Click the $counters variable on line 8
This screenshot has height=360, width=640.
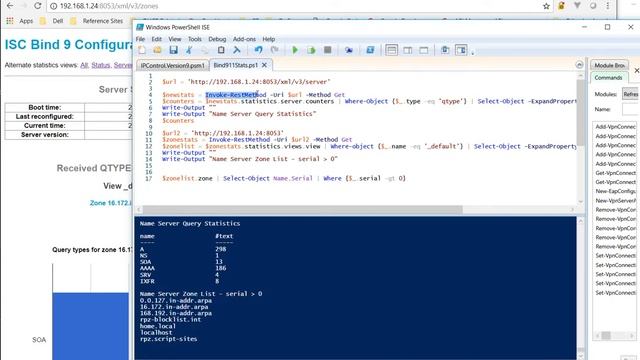(178, 120)
